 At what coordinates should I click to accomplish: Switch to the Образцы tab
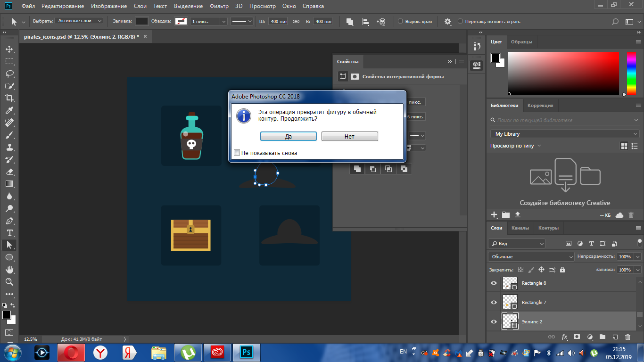pos(521,41)
